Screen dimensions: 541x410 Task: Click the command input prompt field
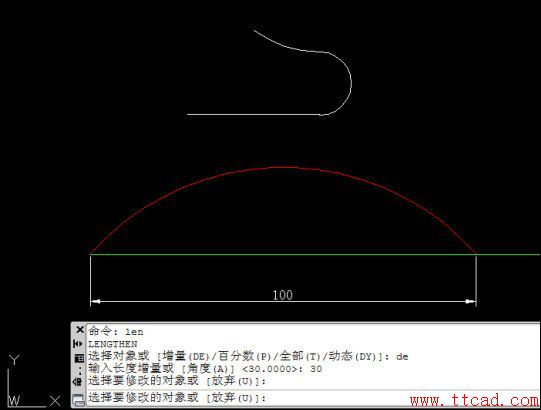pos(312,398)
